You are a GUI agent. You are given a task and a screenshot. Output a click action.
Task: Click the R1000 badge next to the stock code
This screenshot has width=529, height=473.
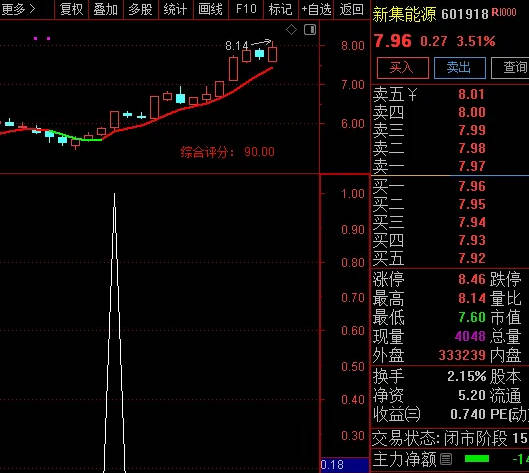pos(504,12)
